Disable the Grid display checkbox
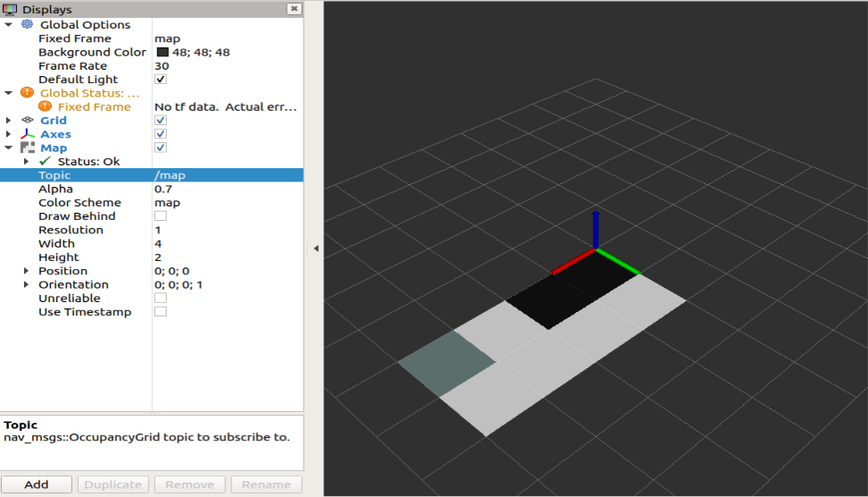868x497 pixels. tap(161, 121)
